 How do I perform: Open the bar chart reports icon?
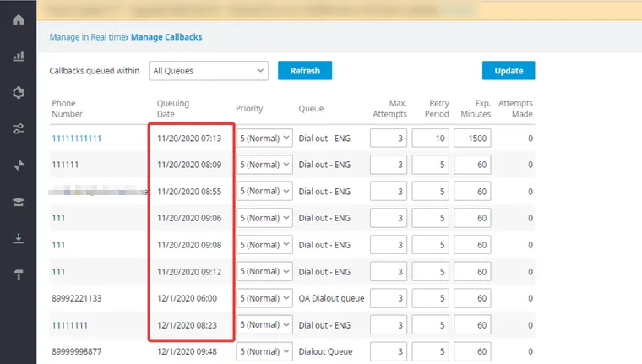click(x=19, y=56)
